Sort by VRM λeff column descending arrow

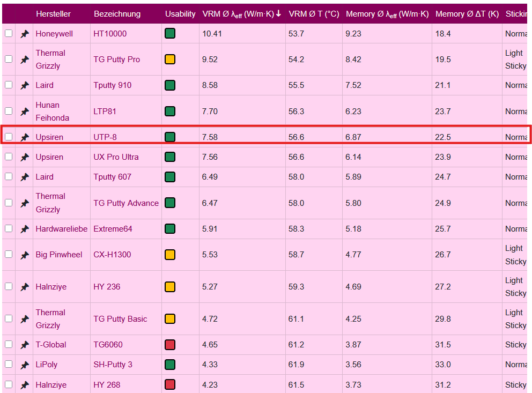[x=278, y=14]
